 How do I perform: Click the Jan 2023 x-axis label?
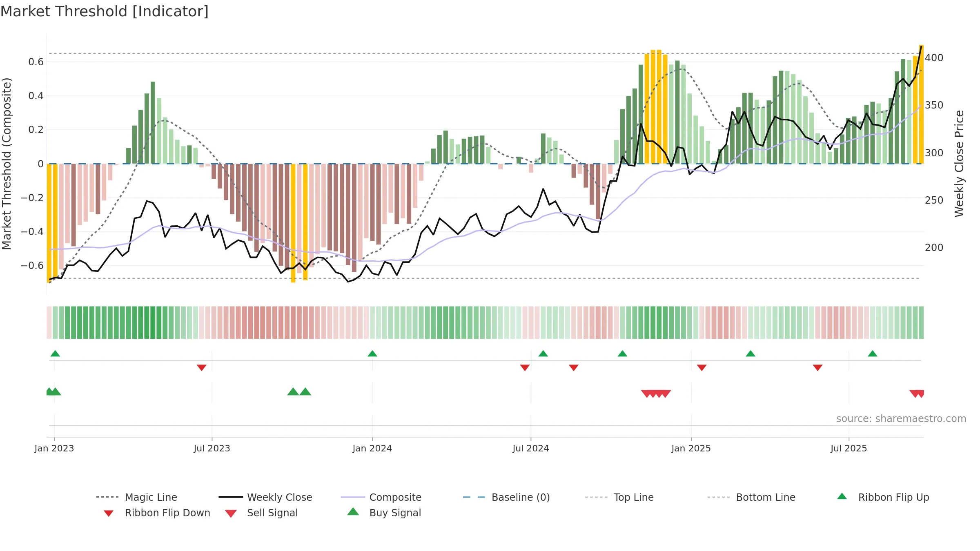coord(54,448)
